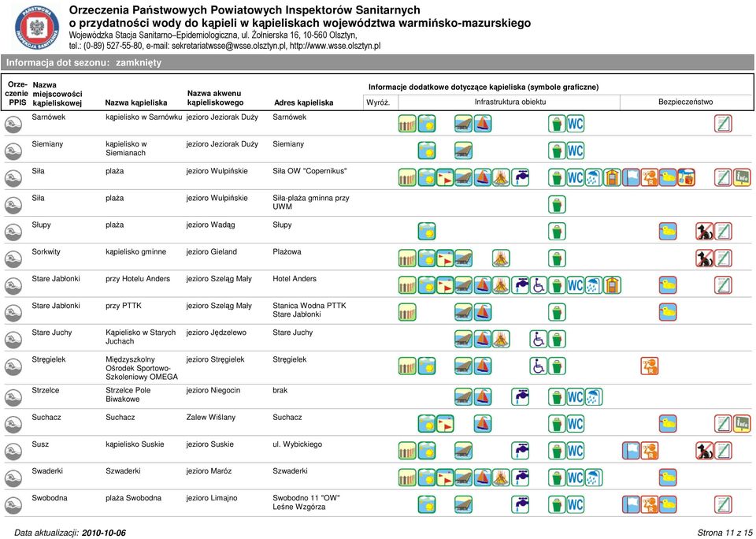Click the Państwowa Inspekcja Sanitarna logo

click(37, 28)
